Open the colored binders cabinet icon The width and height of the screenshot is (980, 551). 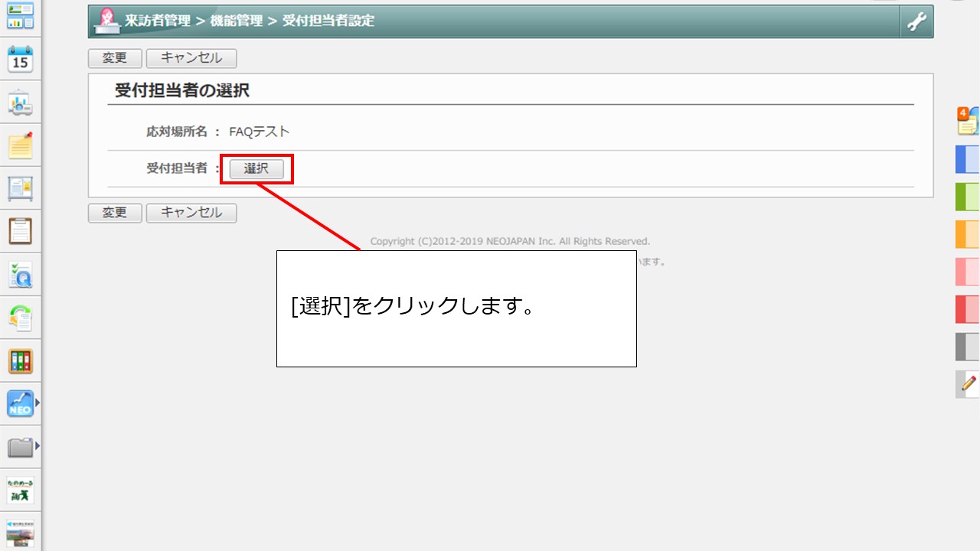click(20, 361)
